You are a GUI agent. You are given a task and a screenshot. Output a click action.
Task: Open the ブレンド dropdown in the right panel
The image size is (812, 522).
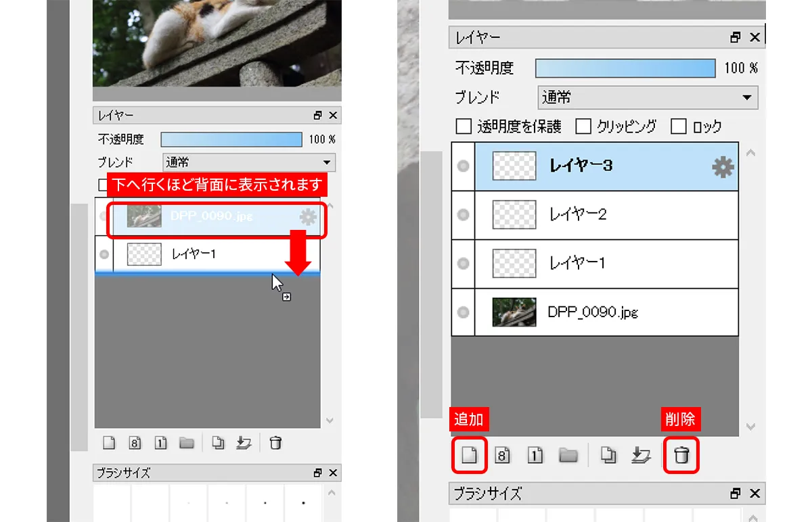[x=648, y=97]
